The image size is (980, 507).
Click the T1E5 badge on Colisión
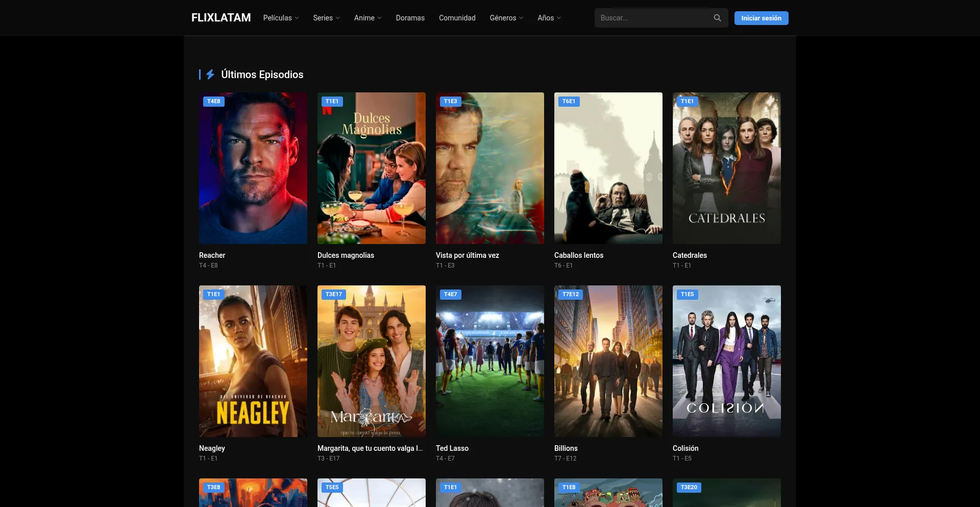coord(688,295)
